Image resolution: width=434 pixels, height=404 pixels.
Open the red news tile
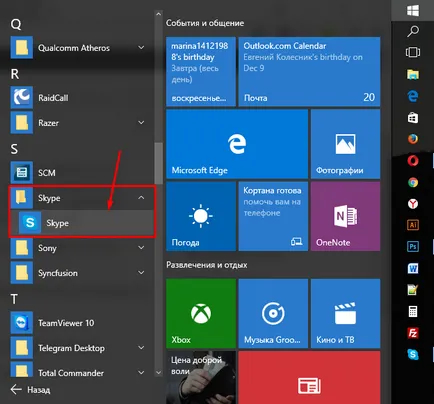(309, 377)
